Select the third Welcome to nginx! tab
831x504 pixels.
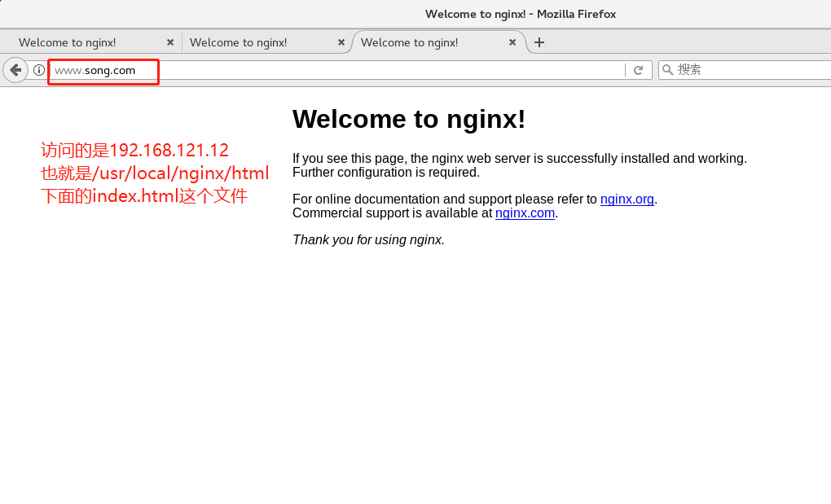coord(410,42)
